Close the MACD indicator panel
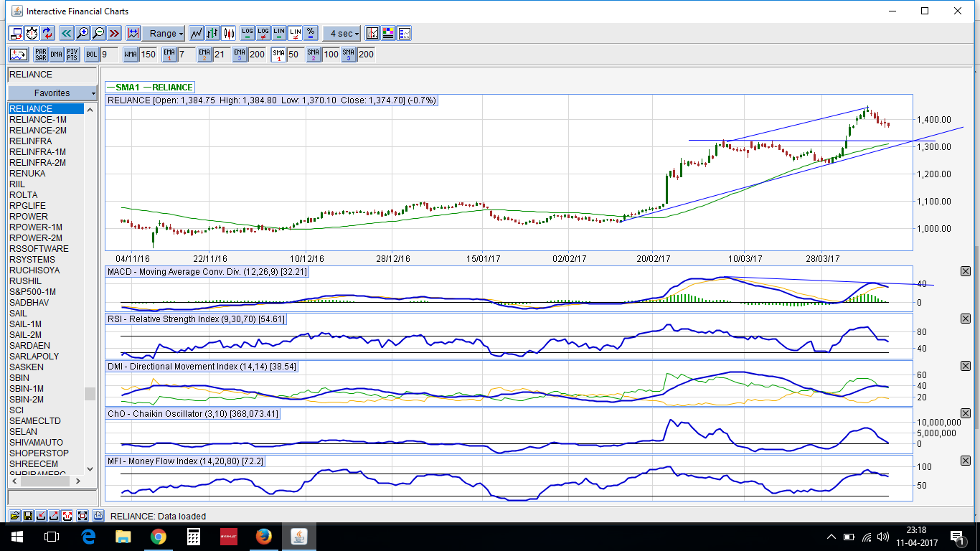Screen dimensions: 980x551 965,271
